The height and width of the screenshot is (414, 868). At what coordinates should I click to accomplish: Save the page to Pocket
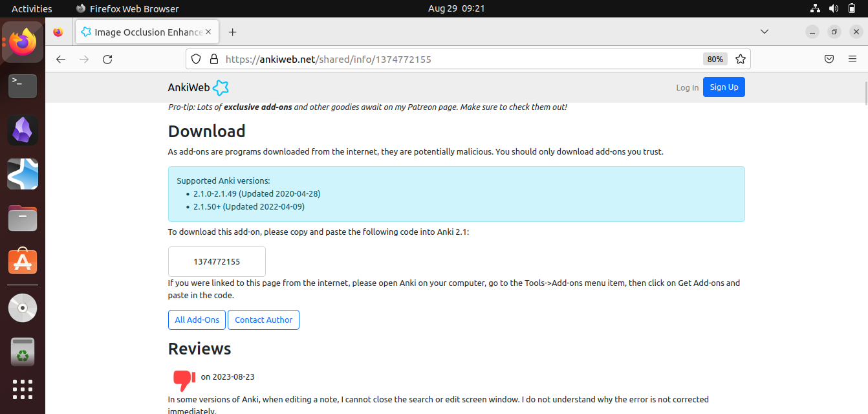click(x=829, y=59)
